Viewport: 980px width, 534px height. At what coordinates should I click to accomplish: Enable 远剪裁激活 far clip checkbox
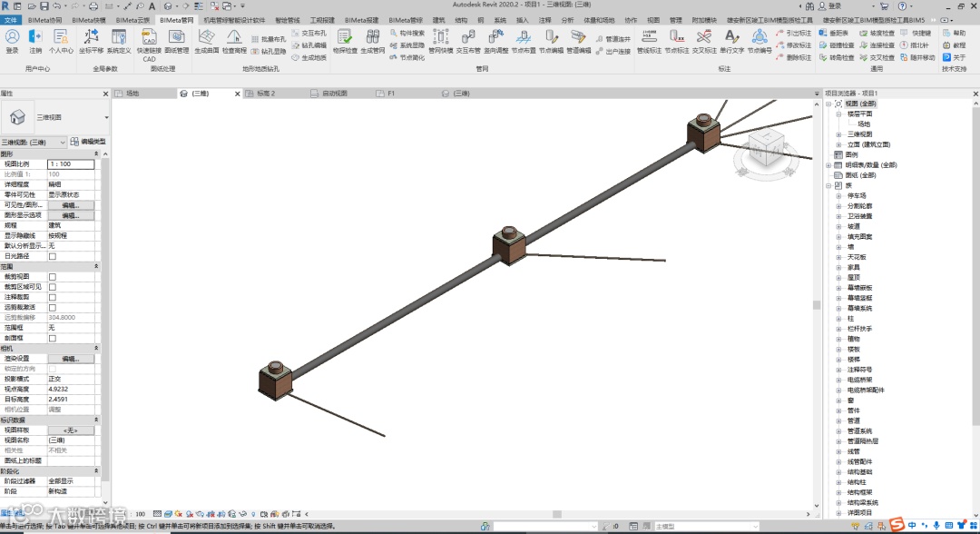[53, 308]
